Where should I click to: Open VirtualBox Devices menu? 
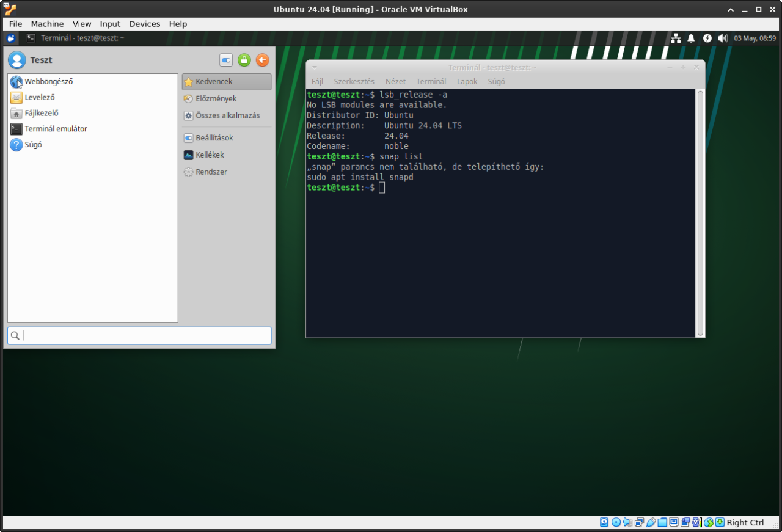click(x=145, y=24)
